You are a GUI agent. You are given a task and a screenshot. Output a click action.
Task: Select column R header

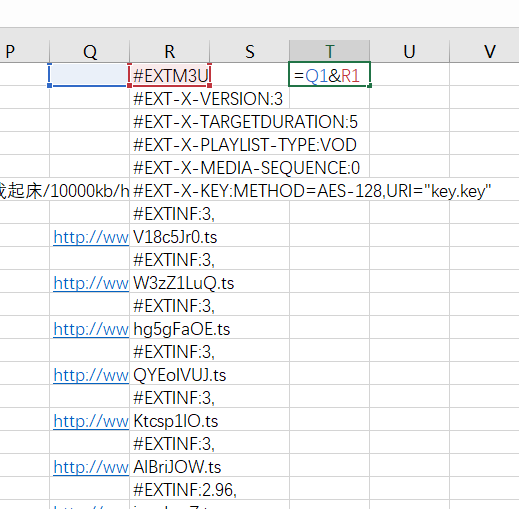pos(170,51)
